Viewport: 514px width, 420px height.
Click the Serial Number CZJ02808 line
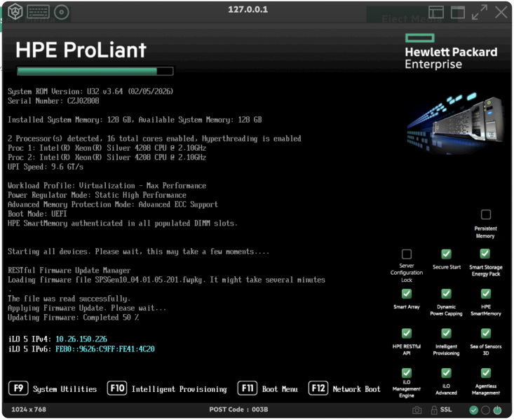point(53,101)
